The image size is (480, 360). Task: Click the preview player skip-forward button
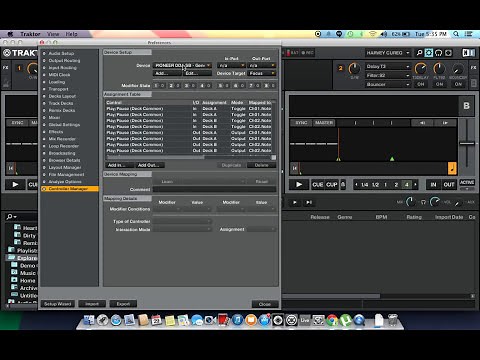point(309,202)
